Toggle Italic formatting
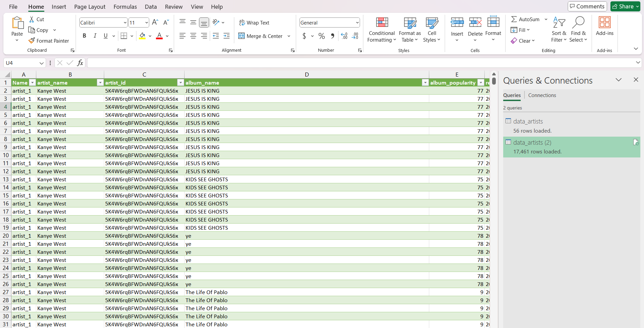Viewport: 644px width, 328px height. point(95,36)
